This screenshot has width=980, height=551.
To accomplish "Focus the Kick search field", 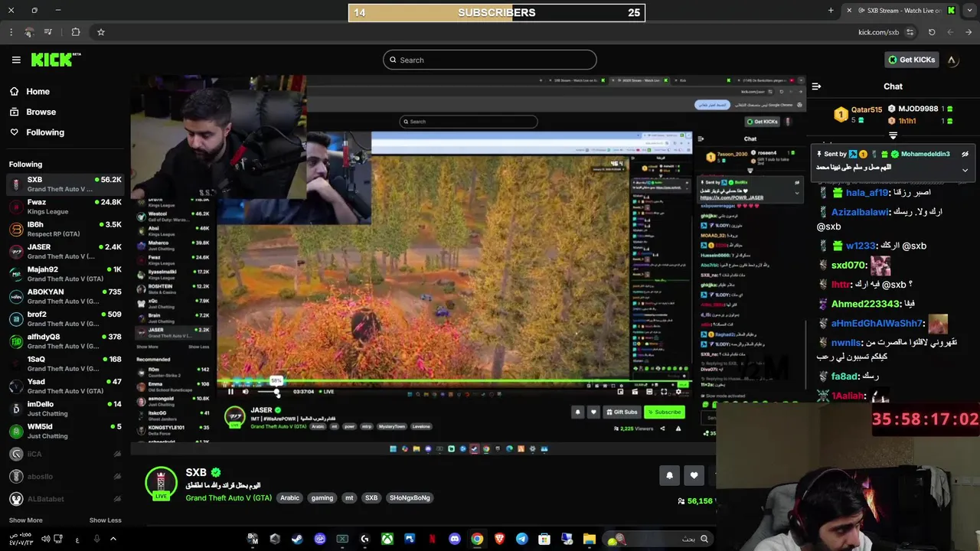I will 490,60.
